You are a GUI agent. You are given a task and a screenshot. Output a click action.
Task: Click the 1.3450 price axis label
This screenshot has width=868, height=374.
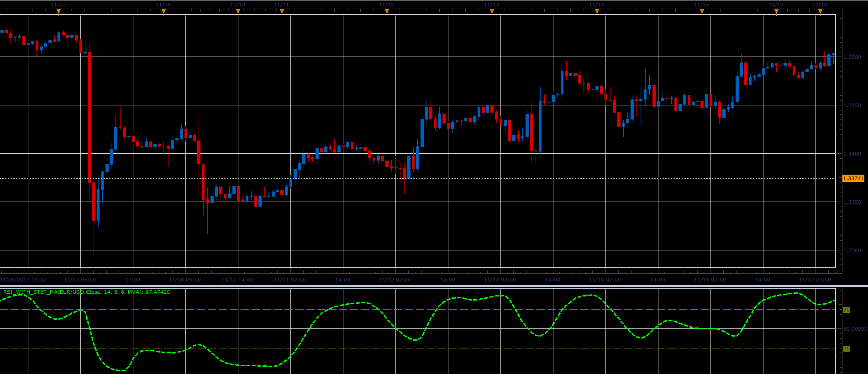852,105
